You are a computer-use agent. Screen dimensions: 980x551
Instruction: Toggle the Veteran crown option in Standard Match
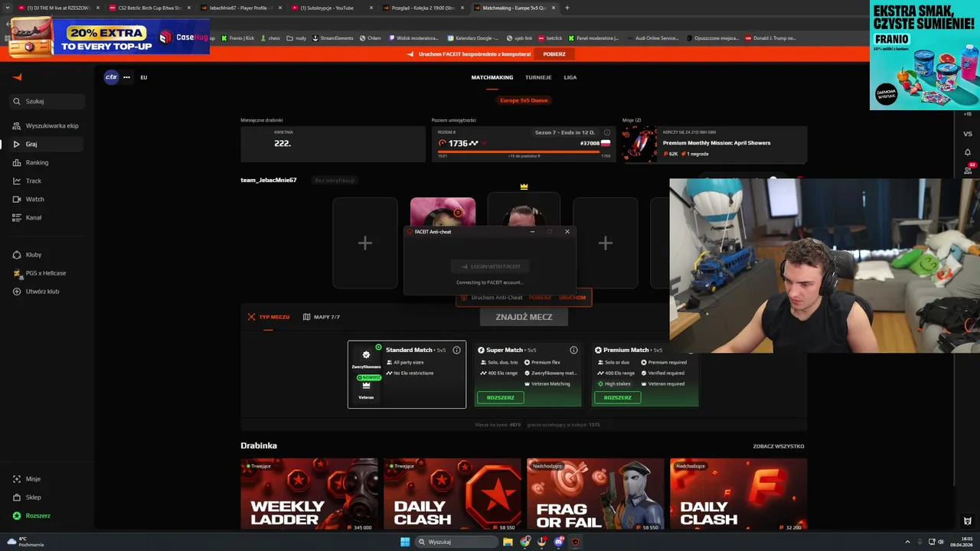pos(366,390)
